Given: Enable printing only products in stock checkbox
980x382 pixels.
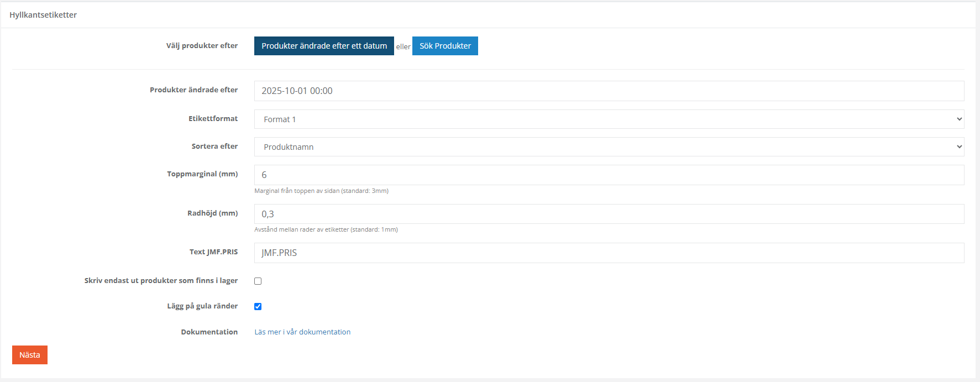Looking at the screenshot, I should [258, 281].
